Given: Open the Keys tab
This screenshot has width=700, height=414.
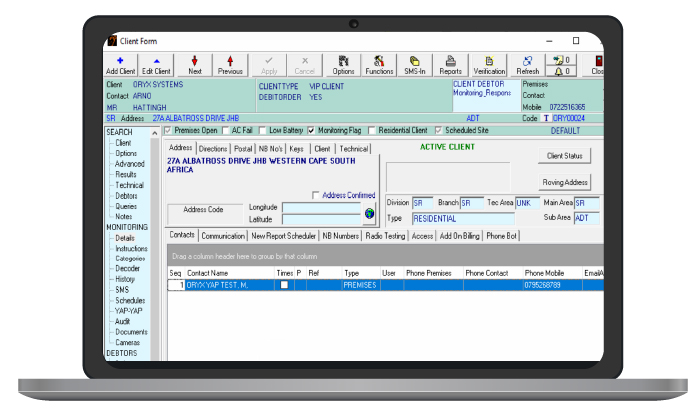Looking at the screenshot, I should click(296, 149).
